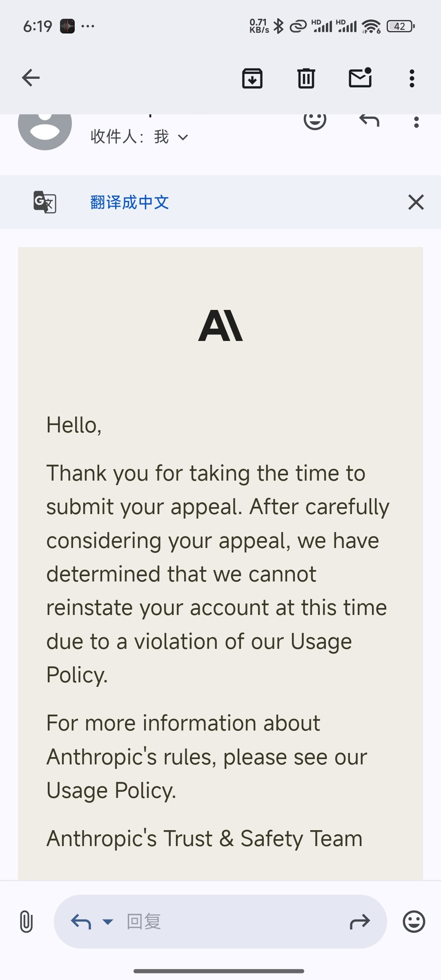Forward email using the right arrow
This screenshot has height=980, width=441.
(x=360, y=922)
